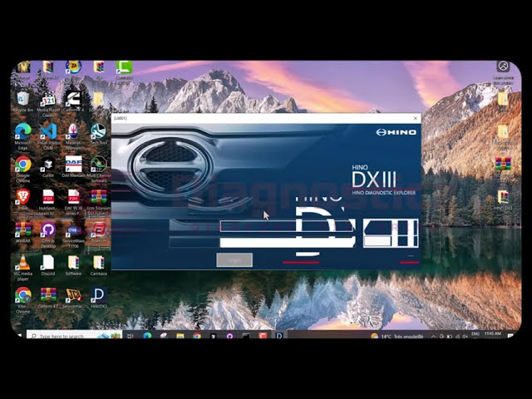Launch GitHub Desktop shortcut
The image size is (532, 399).
tap(48, 234)
